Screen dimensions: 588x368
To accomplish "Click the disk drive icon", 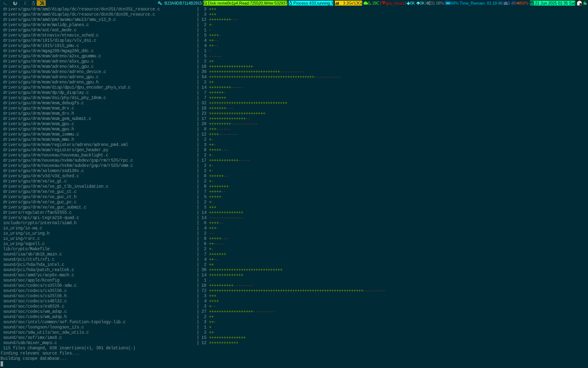I will pos(205,3).
